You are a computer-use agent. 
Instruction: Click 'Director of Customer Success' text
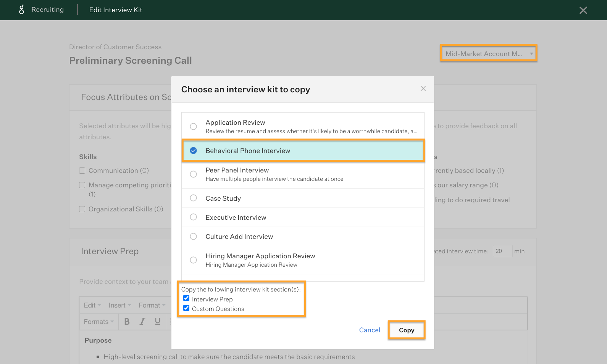click(115, 47)
